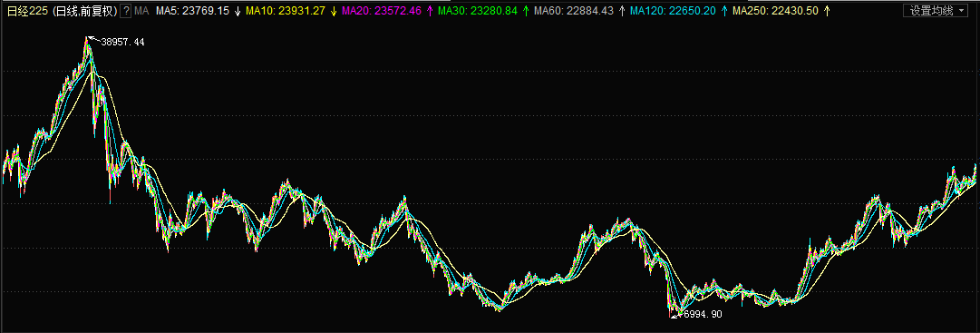Select the gray MA indicator label
Viewport: 980px width, 333px height.
(x=141, y=11)
